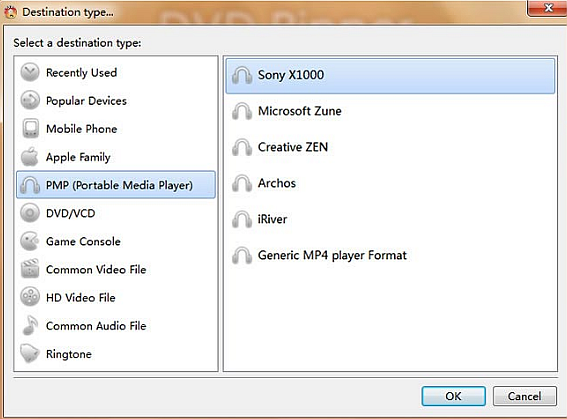Click the Common Video File clapperboard icon

coord(30,269)
